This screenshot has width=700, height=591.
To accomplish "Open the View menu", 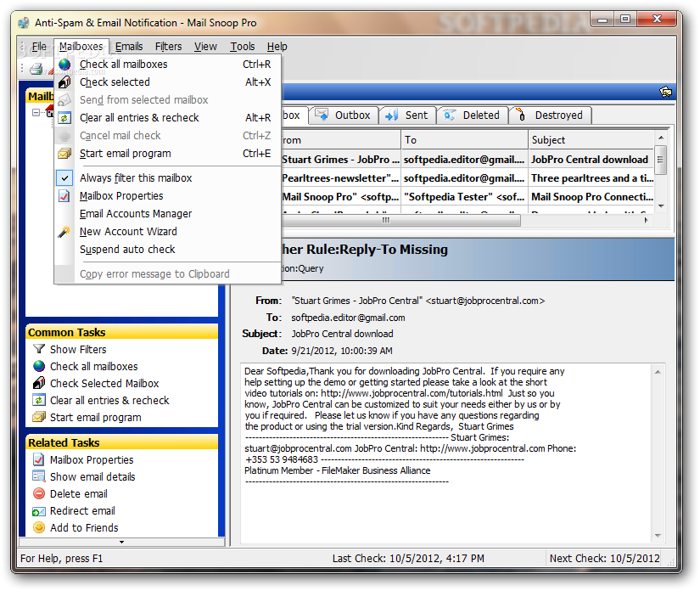I will tap(205, 47).
